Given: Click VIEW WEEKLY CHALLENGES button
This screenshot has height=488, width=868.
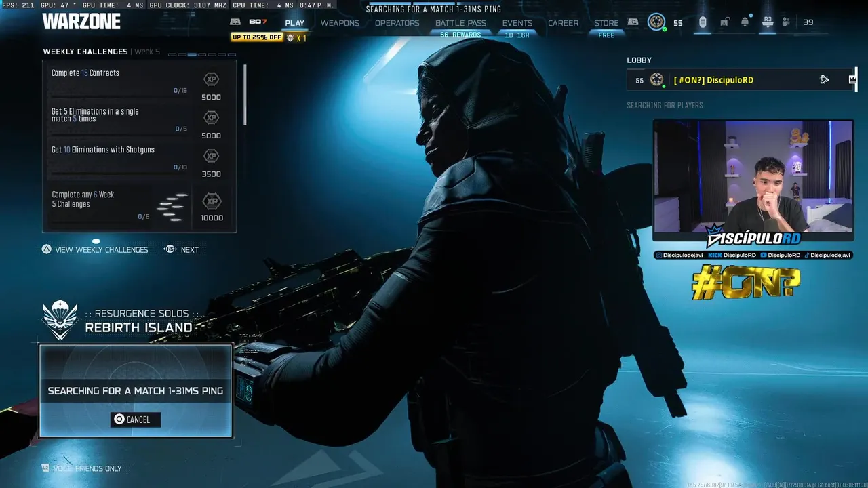Looking at the screenshot, I should click(102, 249).
